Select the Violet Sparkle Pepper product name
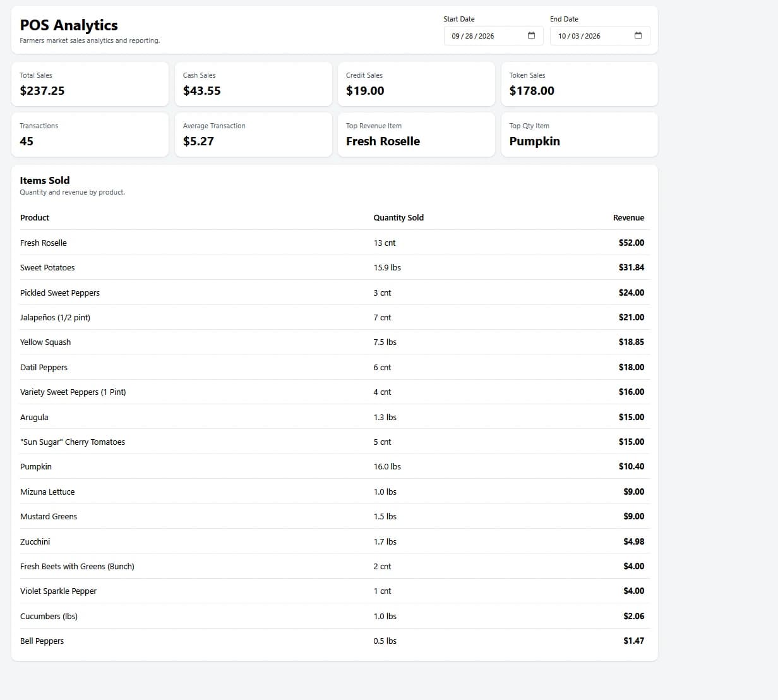 58,591
